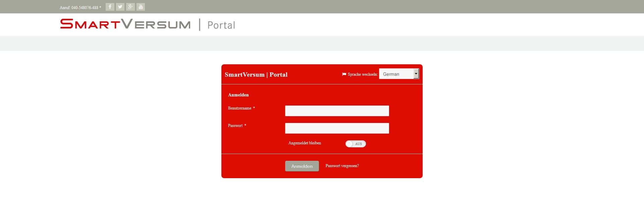Open the Facebook social icon
644x213 pixels.
click(x=110, y=7)
